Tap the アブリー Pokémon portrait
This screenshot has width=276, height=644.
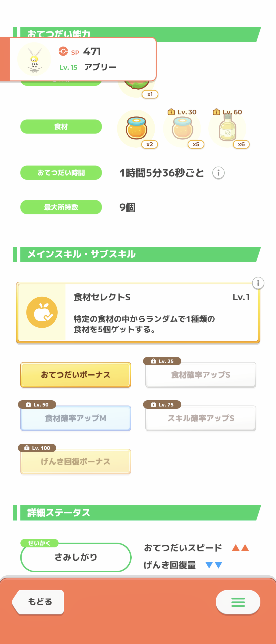[x=34, y=59]
